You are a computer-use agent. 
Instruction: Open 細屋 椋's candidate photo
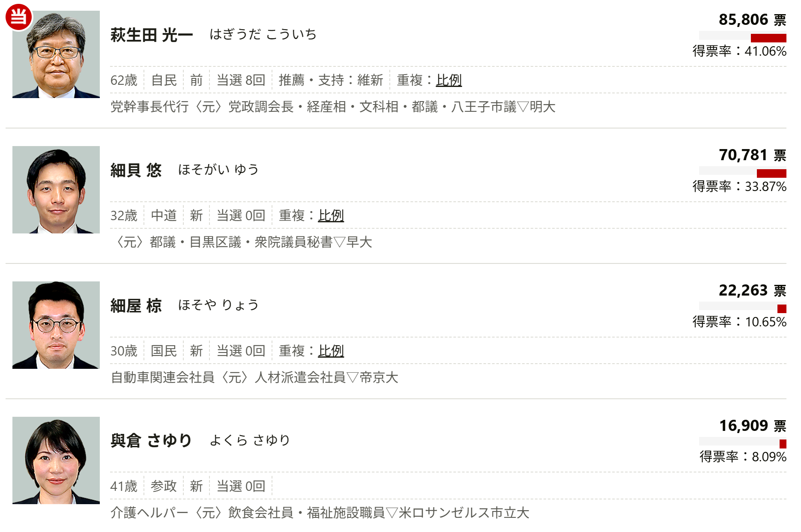(x=56, y=325)
